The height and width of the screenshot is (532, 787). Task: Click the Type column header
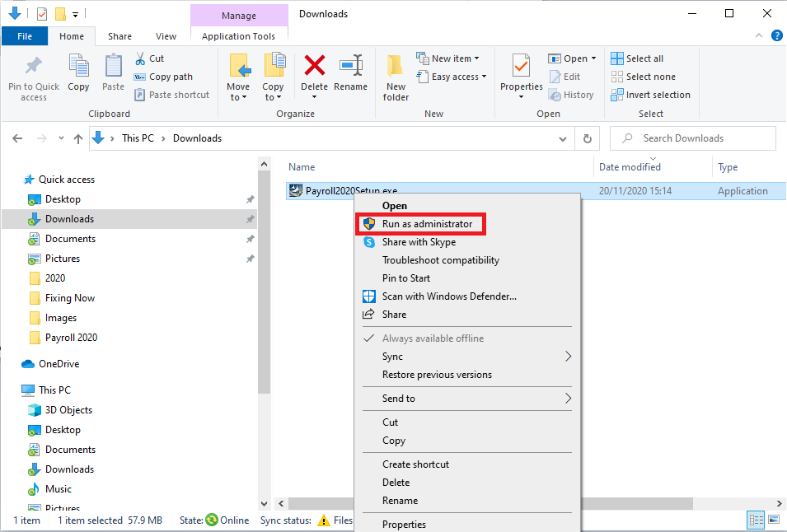pos(728,167)
